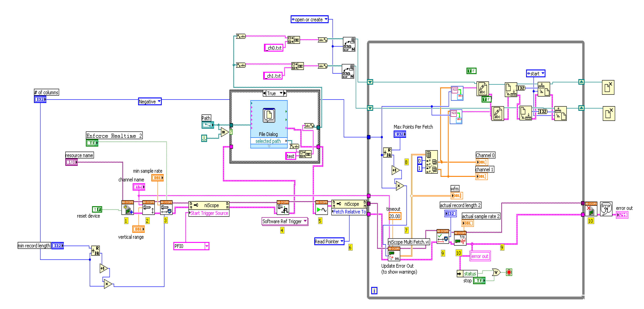The height and width of the screenshot is (309, 644).
Task: Click the Start Trigger Source property
Action: (209, 213)
